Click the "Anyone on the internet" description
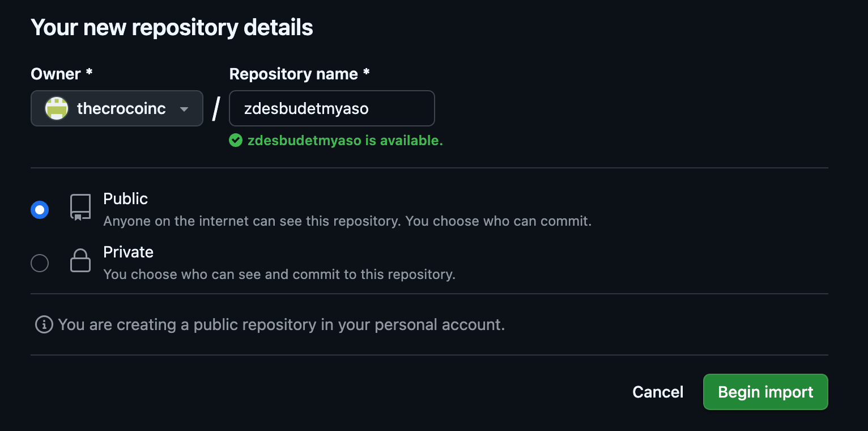Screen dimensions: 868x431 (x=347, y=221)
